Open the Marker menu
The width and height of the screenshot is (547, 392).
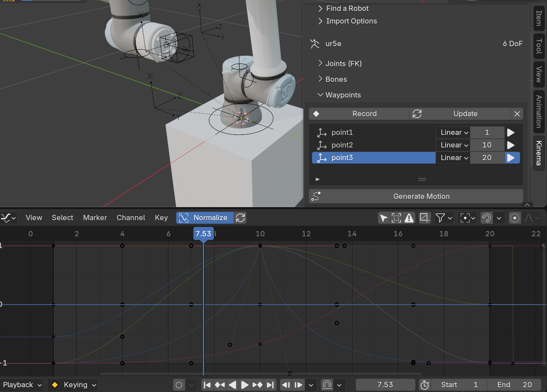pyautogui.click(x=95, y=218)
